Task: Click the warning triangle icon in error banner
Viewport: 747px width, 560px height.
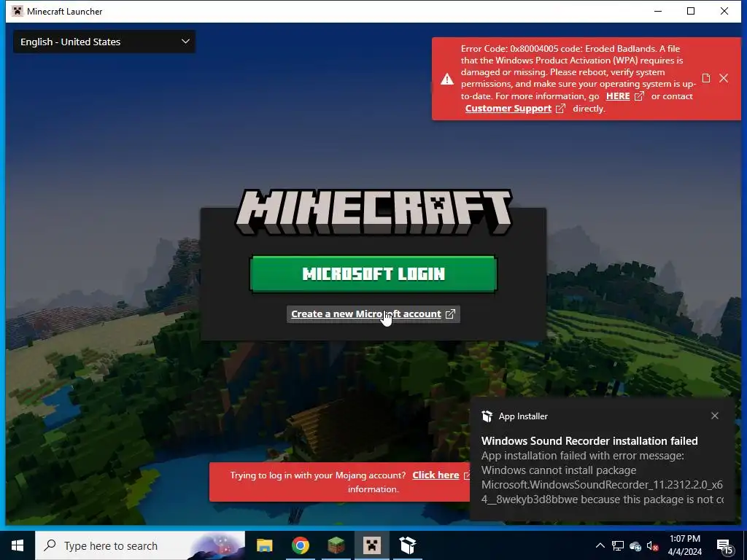Action: point(447,79)
